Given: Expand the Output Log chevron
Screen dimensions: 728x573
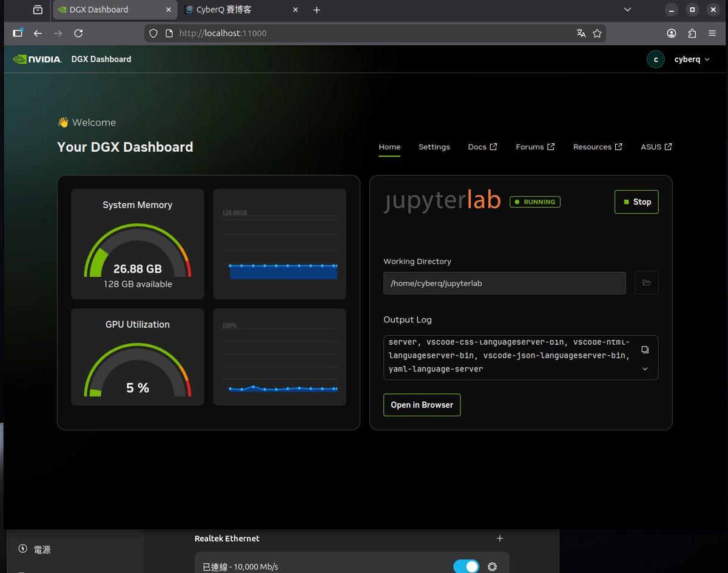Looking at the screenshot, I should [645, 369].
